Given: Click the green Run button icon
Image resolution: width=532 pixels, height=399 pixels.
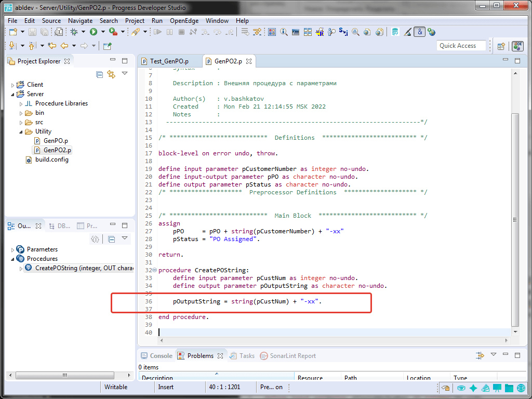Looking at the screenshot, I should (94, 32).
